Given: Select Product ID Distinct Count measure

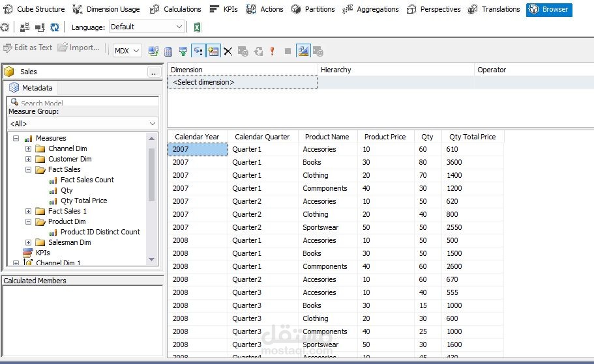Looking at the screenshot, I should (x=100, y=232).
